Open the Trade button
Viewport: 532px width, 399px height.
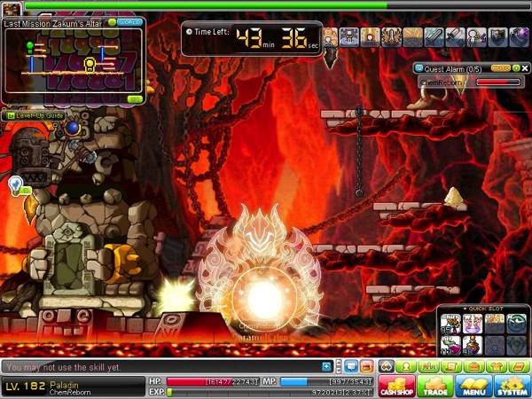[435, 387]
